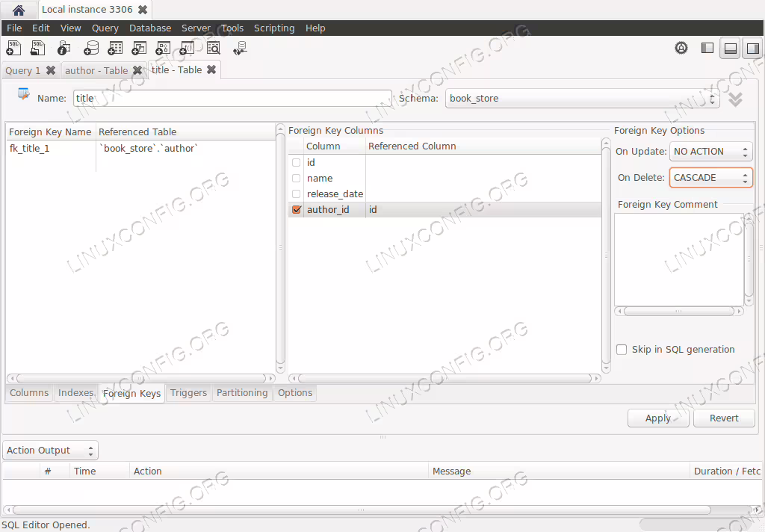Screen dimensions: 765x532
Task: Open the On Update dropdown
Action: coord(710,151)
